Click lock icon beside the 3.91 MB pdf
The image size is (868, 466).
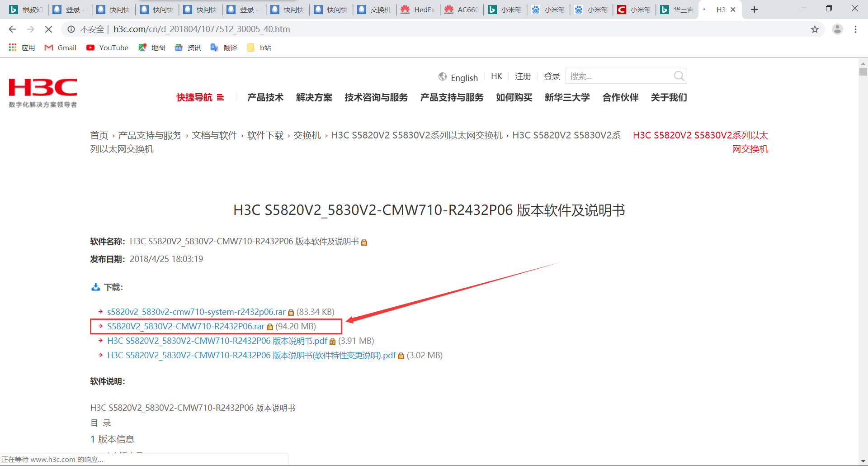[333, 342]
